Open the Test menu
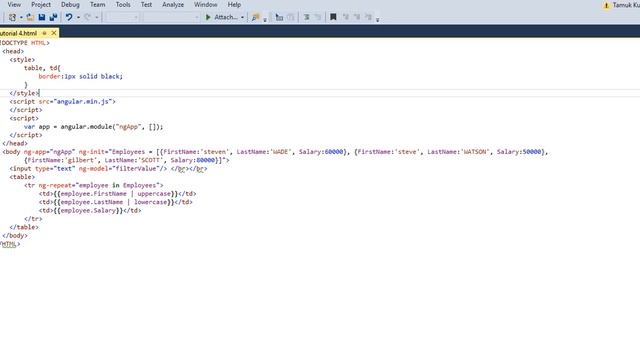 click(x=146, y=4)
